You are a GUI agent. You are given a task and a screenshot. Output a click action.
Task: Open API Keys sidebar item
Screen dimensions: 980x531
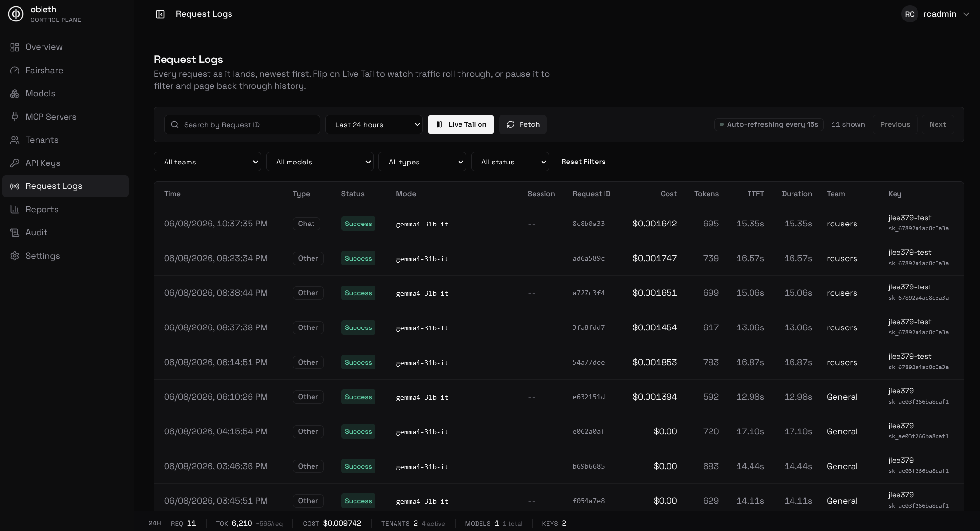[65, 163]
